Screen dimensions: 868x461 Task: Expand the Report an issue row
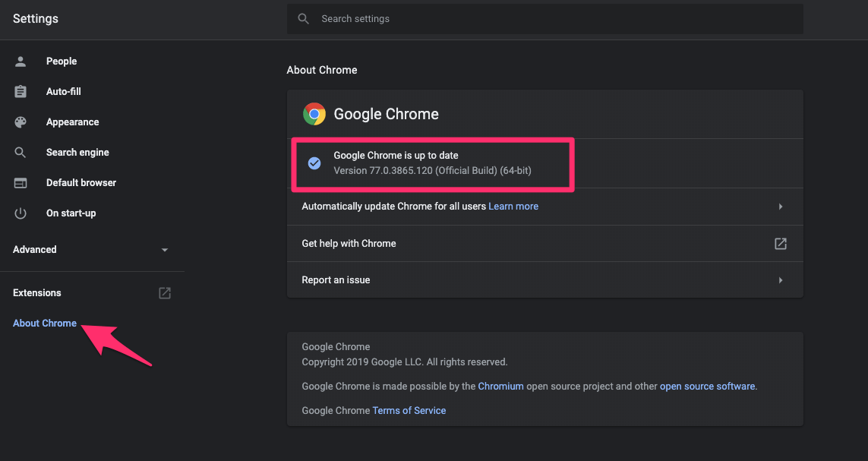[x=780, y=279]
